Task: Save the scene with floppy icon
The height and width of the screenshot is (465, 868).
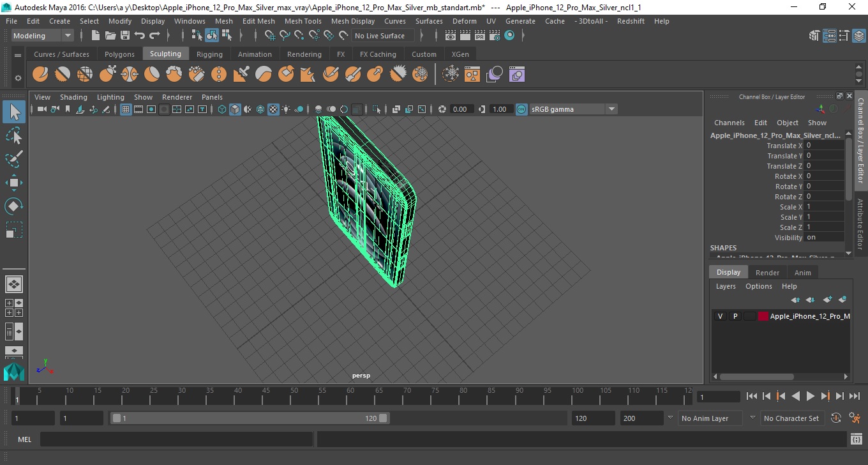Action: (x=125, y=36)
